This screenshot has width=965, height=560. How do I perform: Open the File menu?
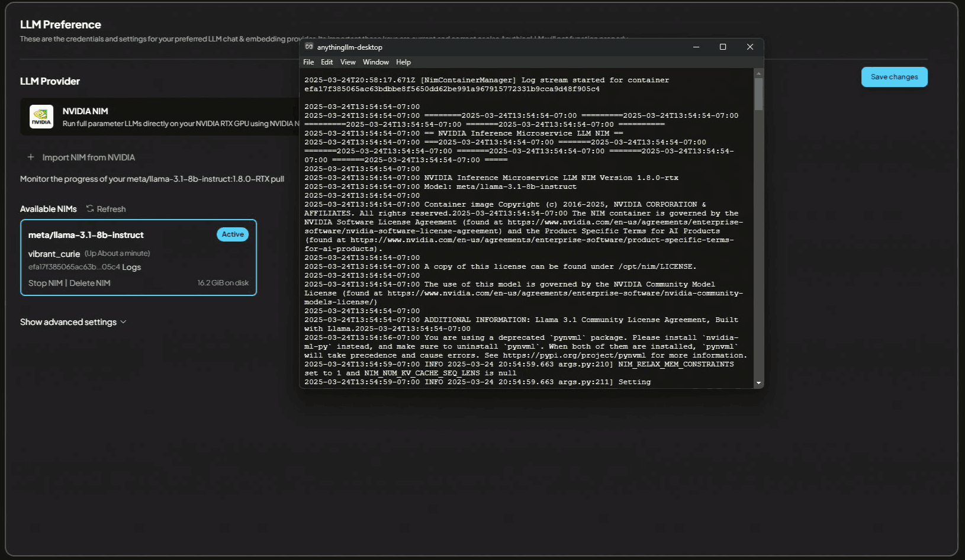(308, 62)
